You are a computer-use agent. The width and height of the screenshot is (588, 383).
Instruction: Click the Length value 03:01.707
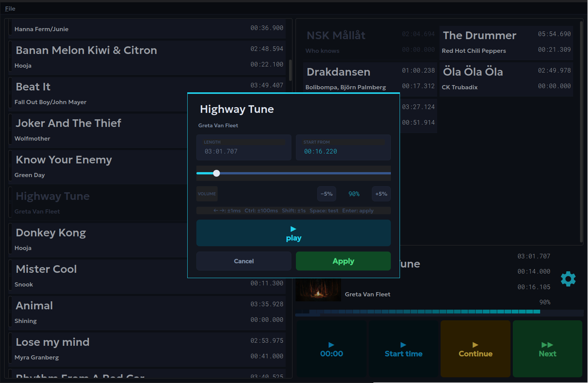click(221, 151)
